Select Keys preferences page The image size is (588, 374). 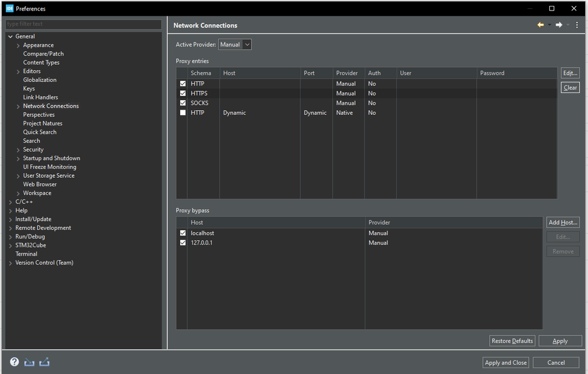coord(29,88)
